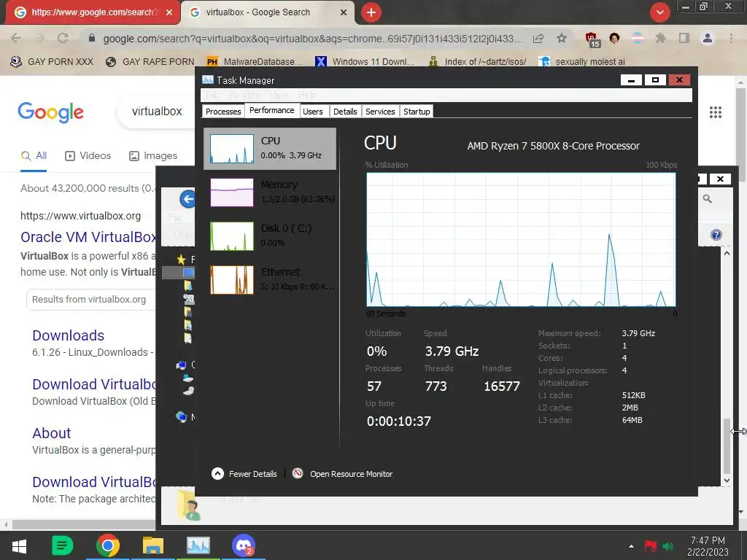747x560 pixels.
Task: Switch to the Details tab in Task Manager
Action: click(x=345, y=112)
